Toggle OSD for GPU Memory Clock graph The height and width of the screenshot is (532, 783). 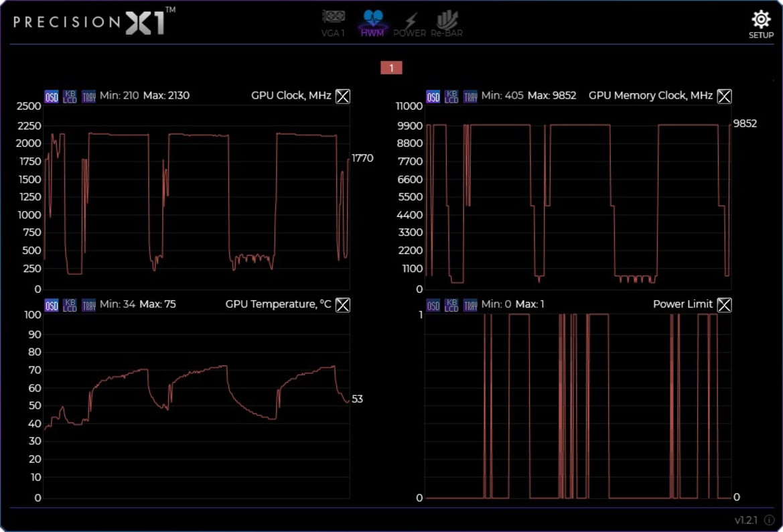click(433, 96)
